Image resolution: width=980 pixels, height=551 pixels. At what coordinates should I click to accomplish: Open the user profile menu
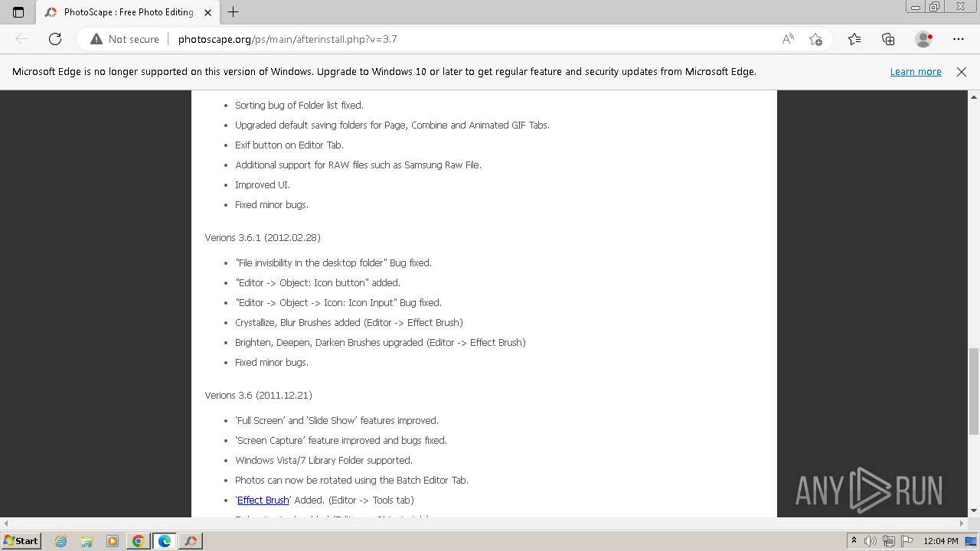[924, 39]
